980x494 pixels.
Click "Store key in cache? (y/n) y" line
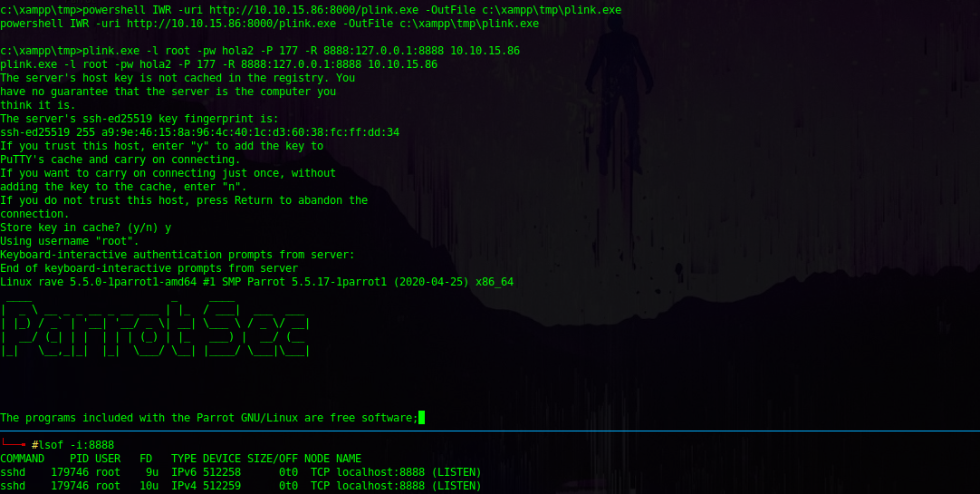click(x=86, y=228)
